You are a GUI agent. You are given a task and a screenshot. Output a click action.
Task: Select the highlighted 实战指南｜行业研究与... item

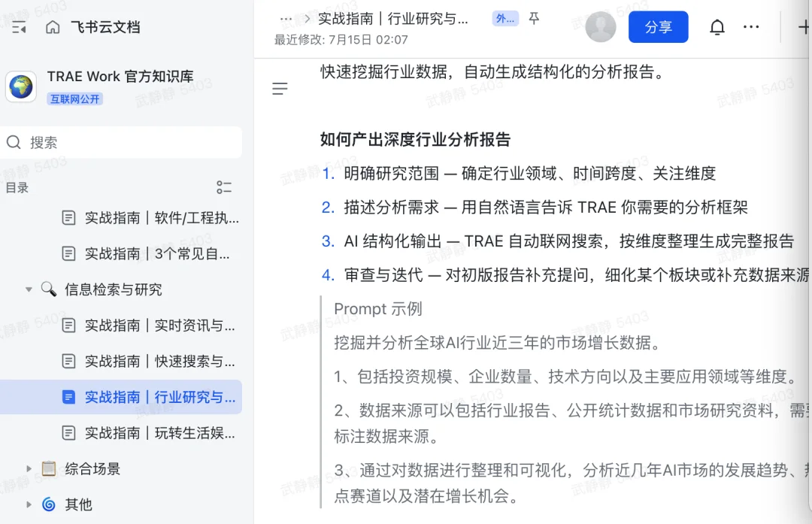(x=121, y=397)
